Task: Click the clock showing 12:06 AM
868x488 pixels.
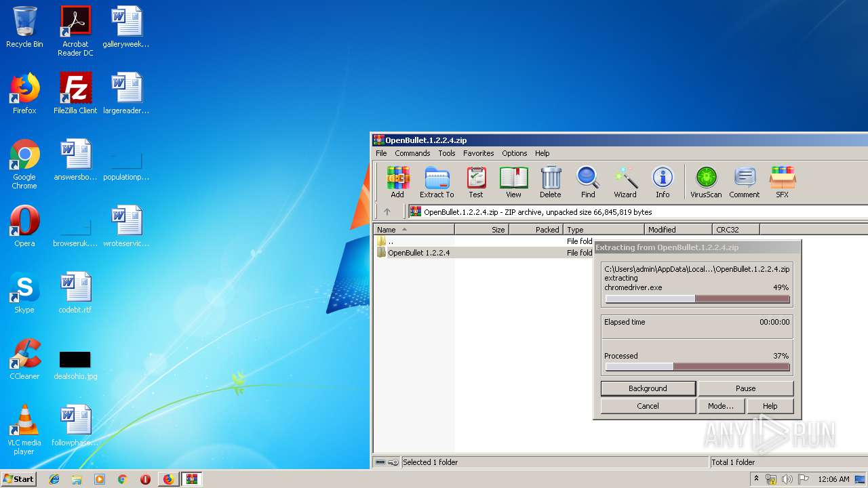Action: point(833,479)
